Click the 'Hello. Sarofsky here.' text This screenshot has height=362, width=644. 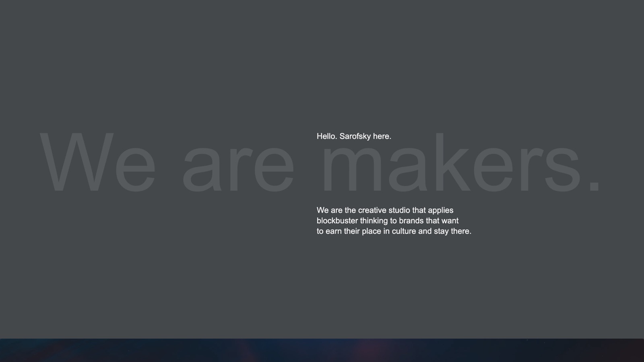pyautogui.click(x=354, y=136)
